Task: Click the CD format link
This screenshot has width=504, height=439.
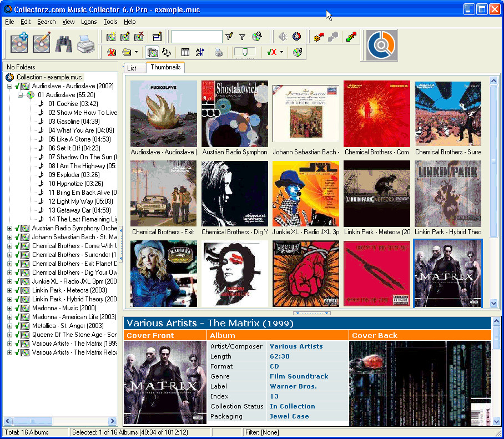Action: click(274, 366)
